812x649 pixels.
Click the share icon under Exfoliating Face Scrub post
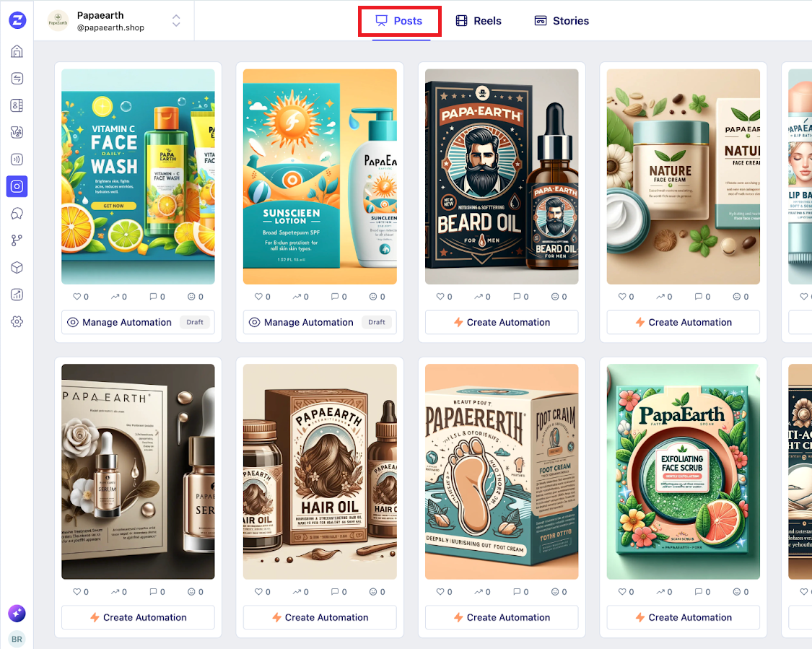point(660,592)
